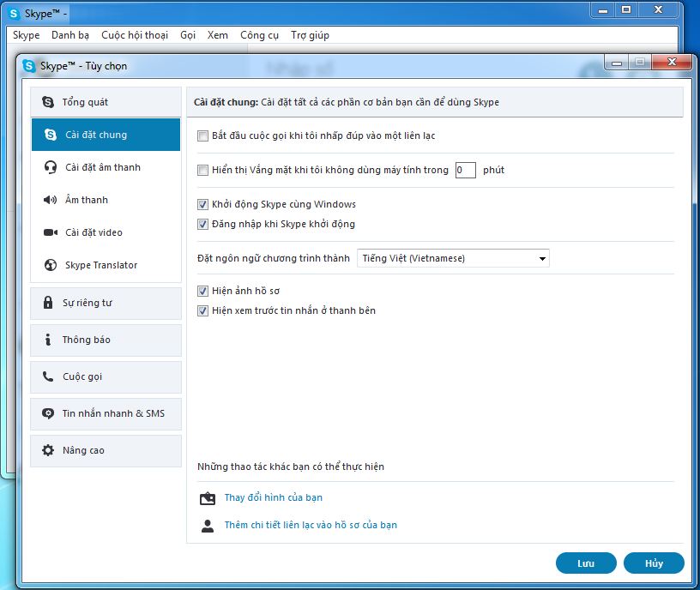The width and height of the screenshot is (700, 590).
Task: Open Skype Translator via its globe icon
Action: (x=51, y=265)
